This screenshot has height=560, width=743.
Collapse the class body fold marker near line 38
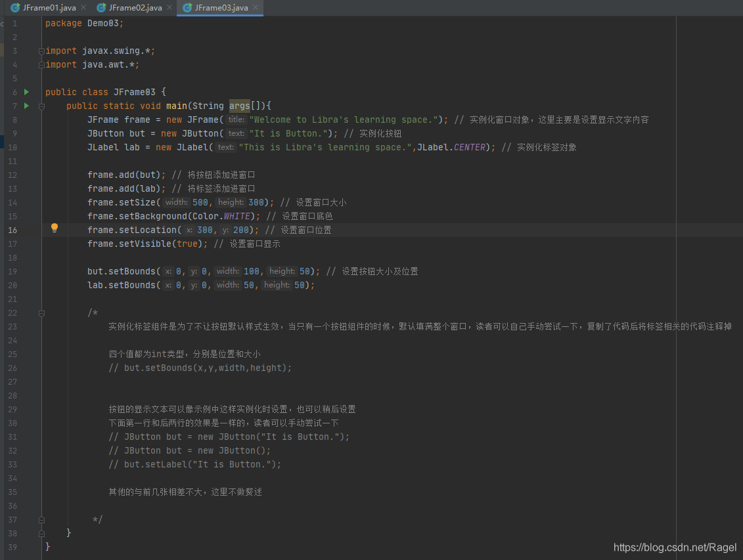click(x=41, y=532)
